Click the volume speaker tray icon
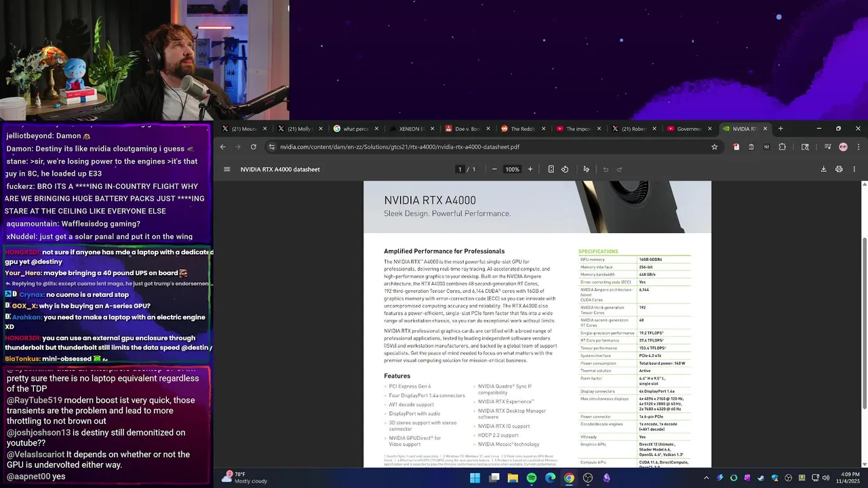Screen dimensions: 868x488 [x=825, y=478]
